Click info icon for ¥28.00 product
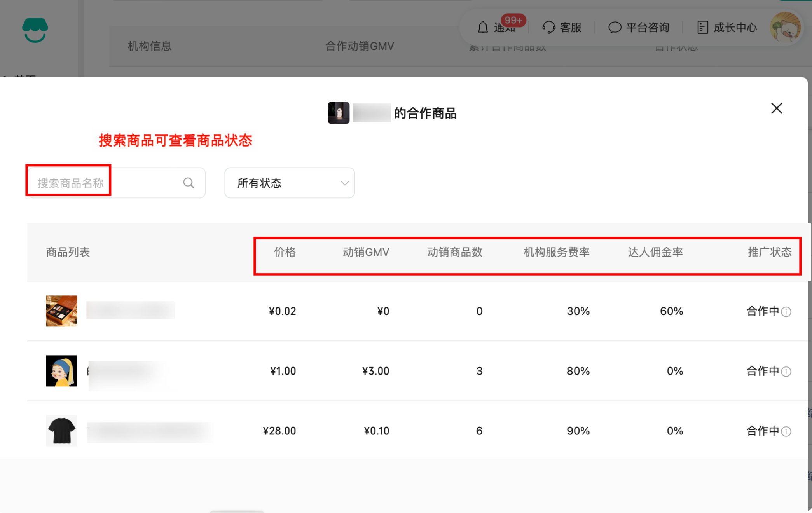 tap(786, 431)
